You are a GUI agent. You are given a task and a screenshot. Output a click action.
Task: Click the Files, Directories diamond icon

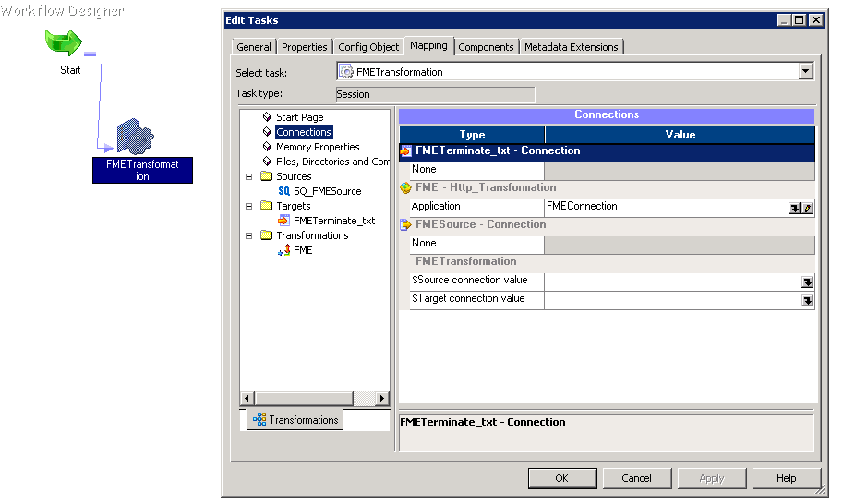point(267,162)
